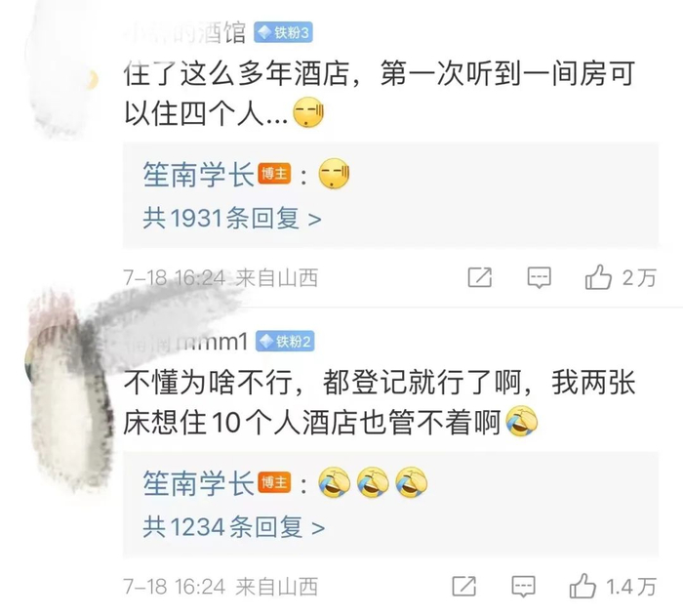Like the comment with 2万 likes
Screen dimensions: 683x616
tap(598, 277)
